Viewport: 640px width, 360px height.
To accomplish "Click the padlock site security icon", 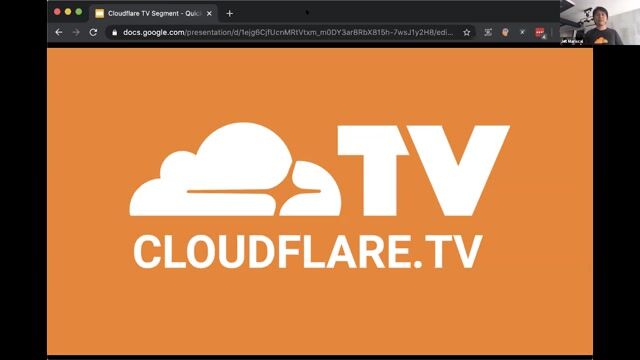I will click(115, 32).
